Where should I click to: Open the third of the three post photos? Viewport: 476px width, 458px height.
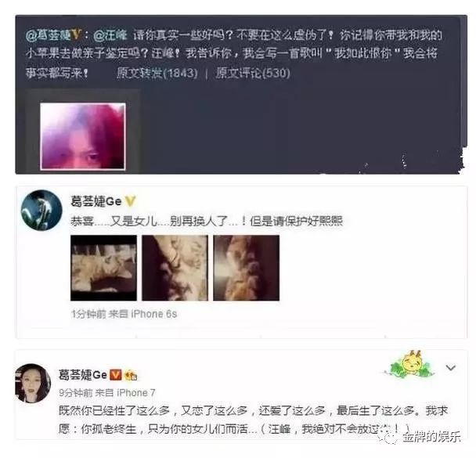point(246,268)
